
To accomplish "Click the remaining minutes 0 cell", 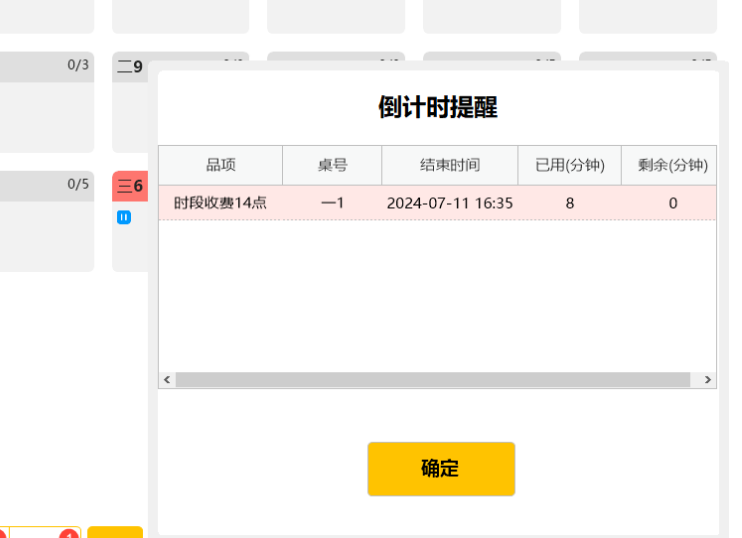I will click(x=672, y=203).
